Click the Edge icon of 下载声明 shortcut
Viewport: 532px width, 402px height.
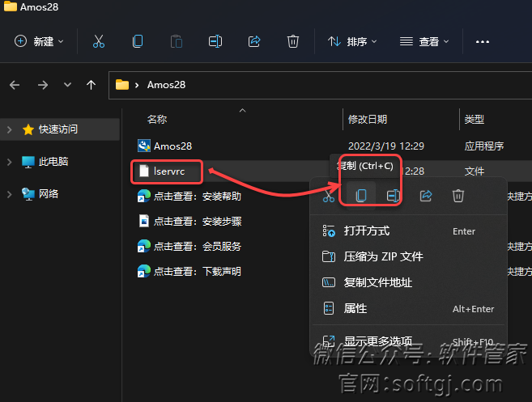coord(144,271)
